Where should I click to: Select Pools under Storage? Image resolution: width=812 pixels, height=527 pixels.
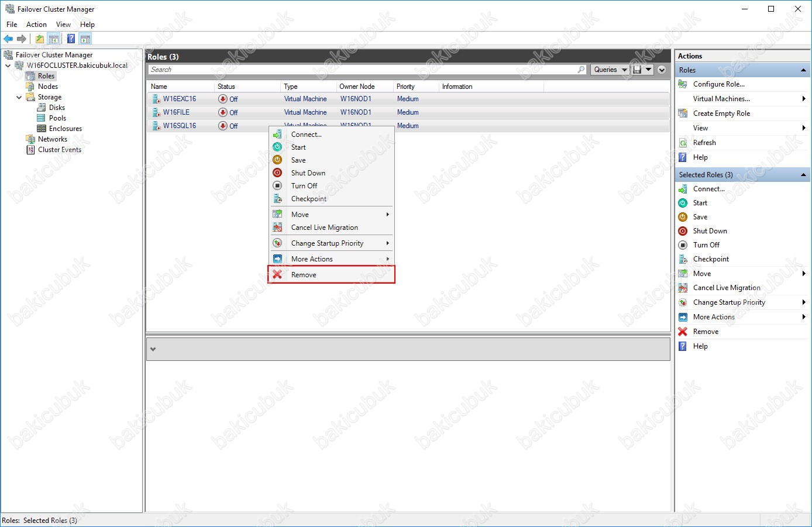57,118
